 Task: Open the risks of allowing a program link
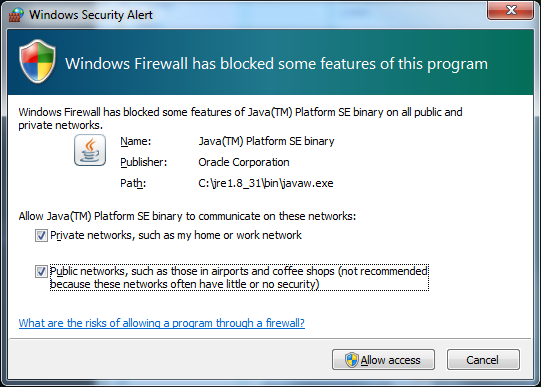pos(161,323)
